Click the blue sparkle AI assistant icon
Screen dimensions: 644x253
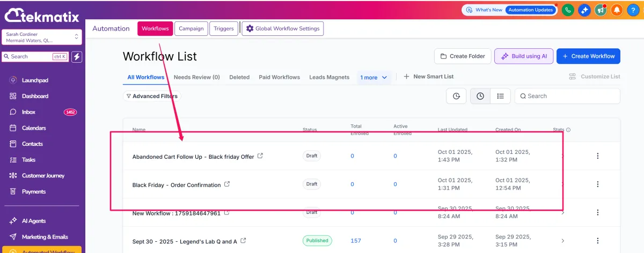point(584,10)
